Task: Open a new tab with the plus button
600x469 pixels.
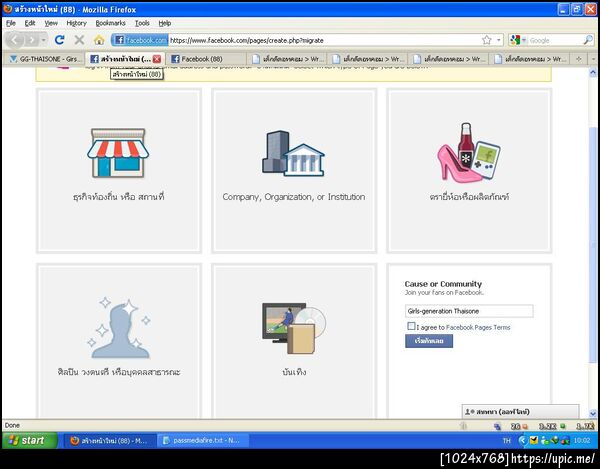Action: click(579, 59)
